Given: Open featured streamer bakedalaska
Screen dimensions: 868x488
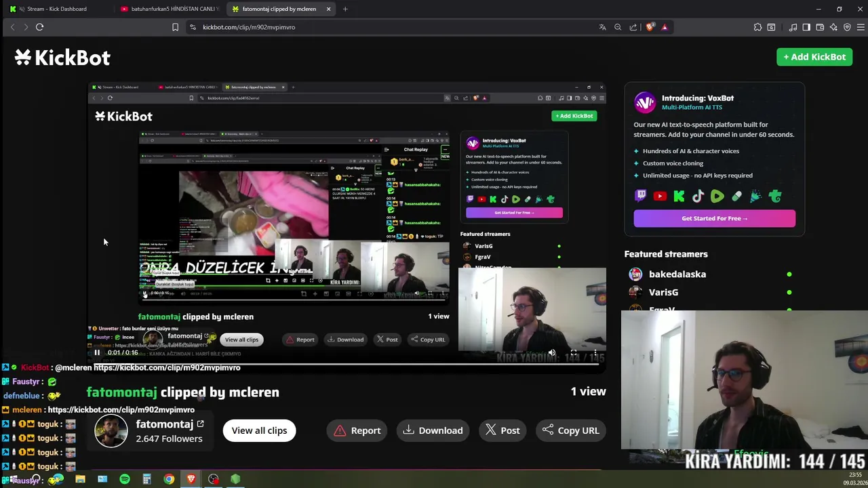Looking at the screenshot, I should [677, 274].
